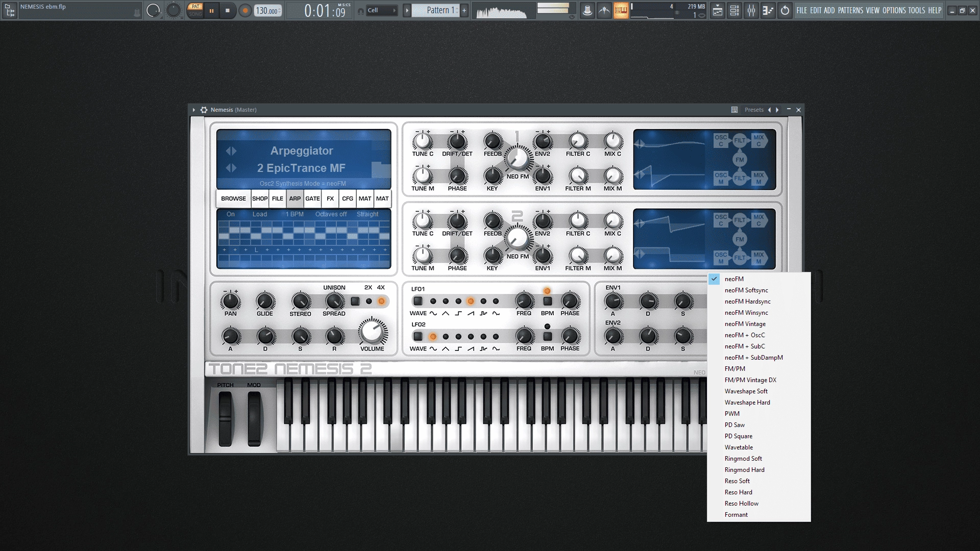The height and width of the screenshot is (551, 980).
Task: Click the undo history circular arrow icon
Action: 785,10
